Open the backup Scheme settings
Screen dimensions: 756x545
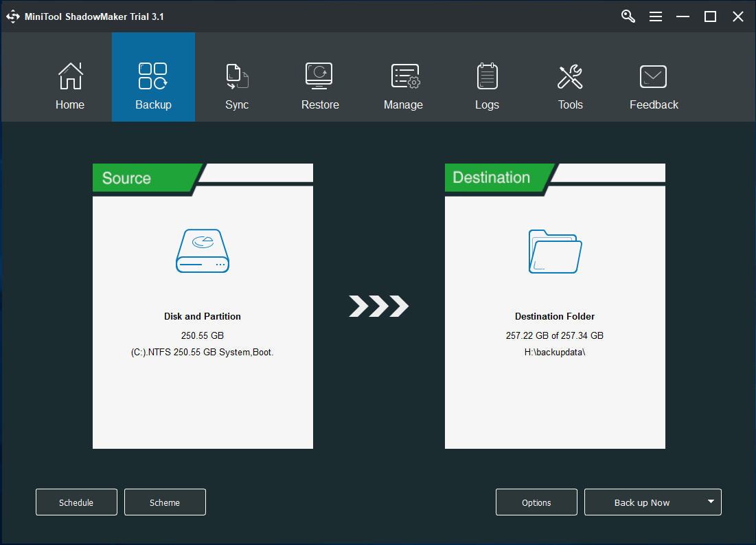point(165,502)
